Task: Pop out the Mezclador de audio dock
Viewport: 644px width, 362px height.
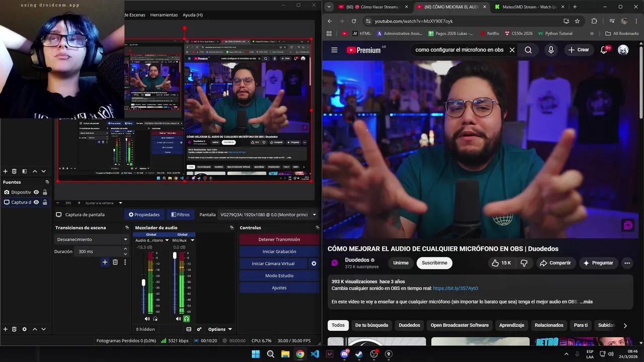Action: point(231,228)
